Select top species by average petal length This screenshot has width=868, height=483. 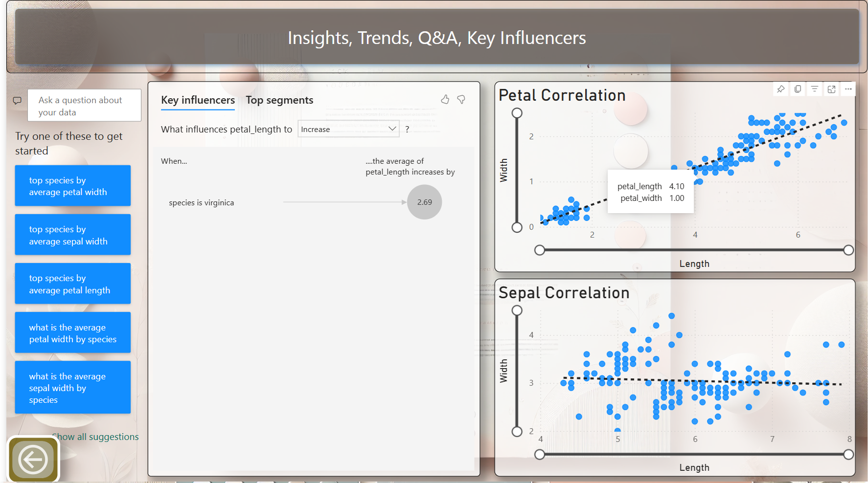tap(73, 284)
